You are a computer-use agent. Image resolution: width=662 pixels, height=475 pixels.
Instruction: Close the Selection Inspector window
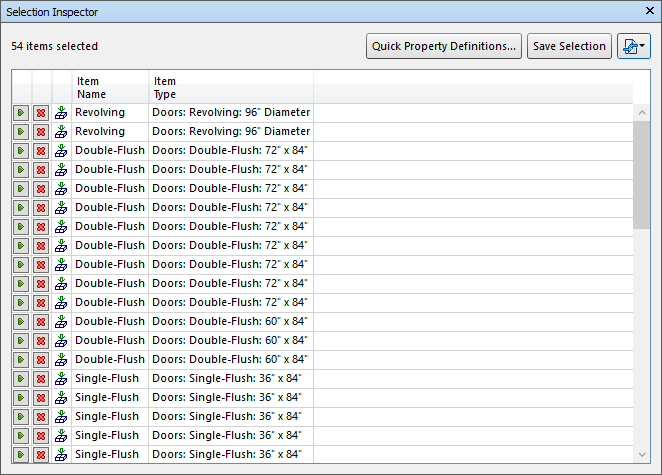pos(647,11)
